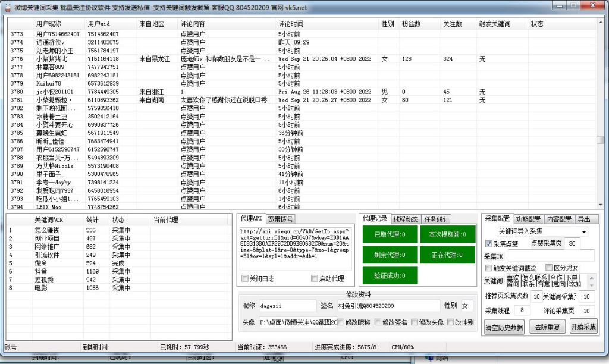Viewport: 609px width, 364px height.
Task: Click the 去除重复 button
Action: [547, 327]
